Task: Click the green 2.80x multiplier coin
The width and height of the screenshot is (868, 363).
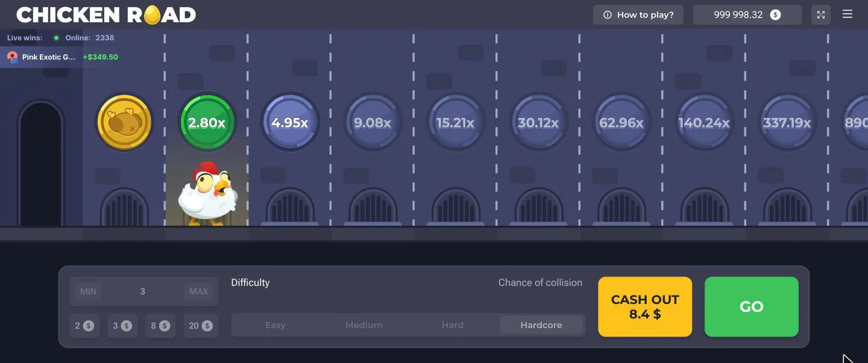Action: click(x=207, y=122)
